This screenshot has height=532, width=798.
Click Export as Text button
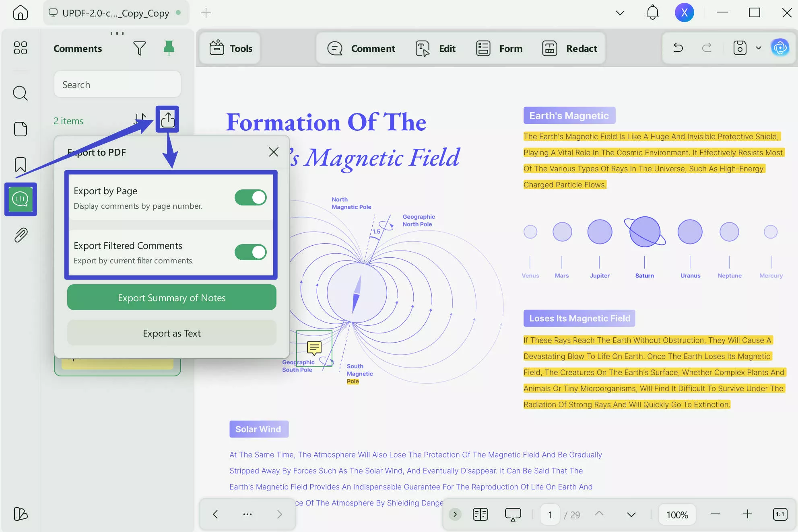171,333
